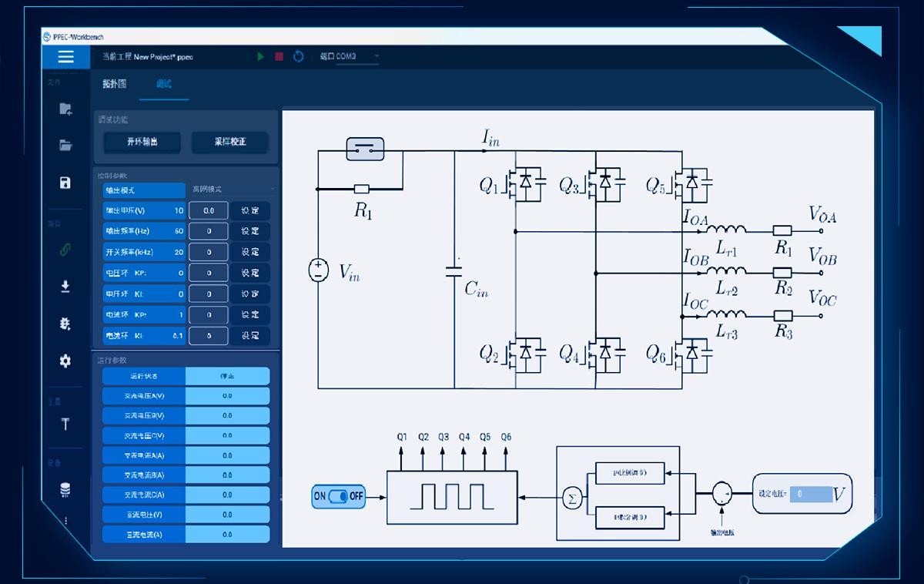
Task: Click the save (floppy disk) icon
Action: [x=65, y=183]
